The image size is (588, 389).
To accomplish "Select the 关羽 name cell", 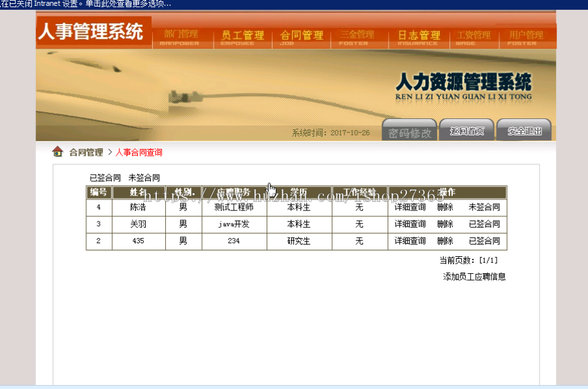I will [139, 224].
